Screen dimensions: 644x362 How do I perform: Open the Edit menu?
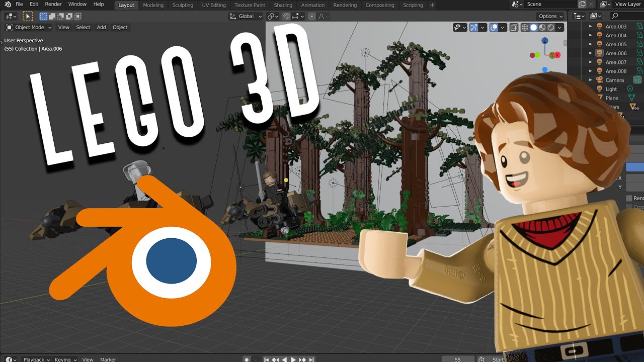[34, 4]
